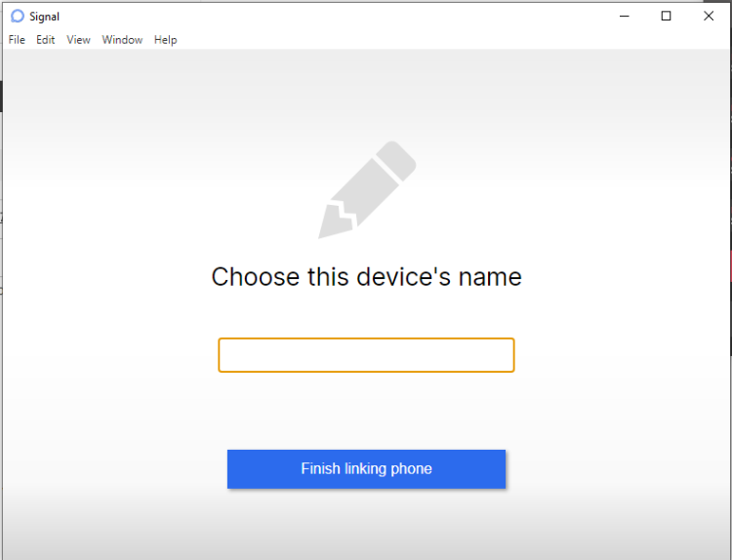Open the Help menu
Viewport: 732px width, 560px height.
click(x=165, y=40)
